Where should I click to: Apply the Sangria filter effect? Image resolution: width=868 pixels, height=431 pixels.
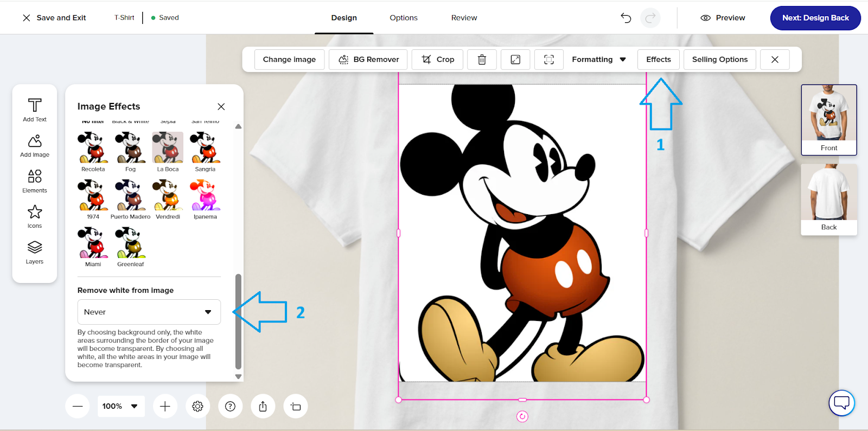pos(205,149)
